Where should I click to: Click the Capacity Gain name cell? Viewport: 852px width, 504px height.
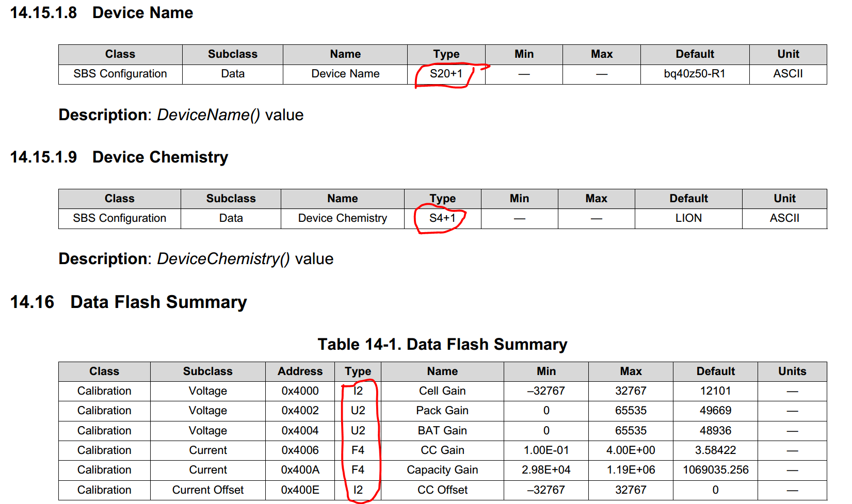point(442,470)
